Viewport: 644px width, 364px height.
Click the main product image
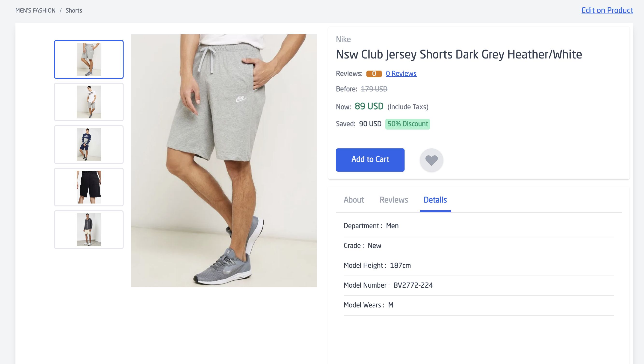(x=224, y=160)
